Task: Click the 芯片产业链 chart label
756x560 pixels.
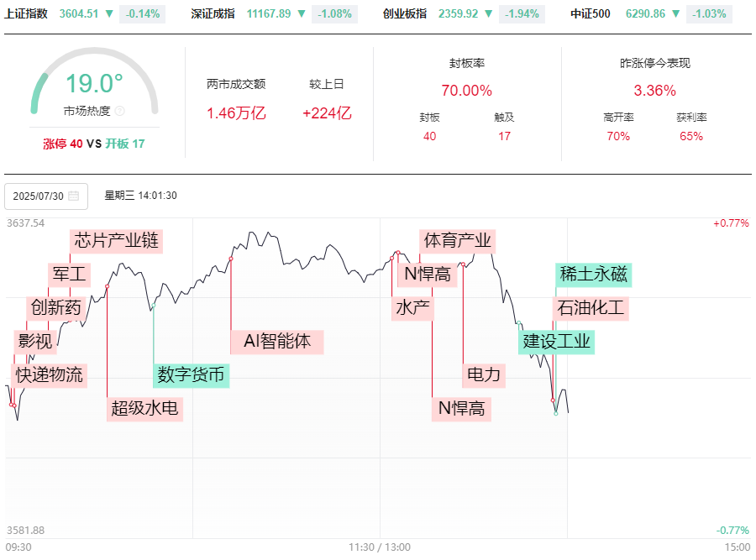Action: click(116, 241)
